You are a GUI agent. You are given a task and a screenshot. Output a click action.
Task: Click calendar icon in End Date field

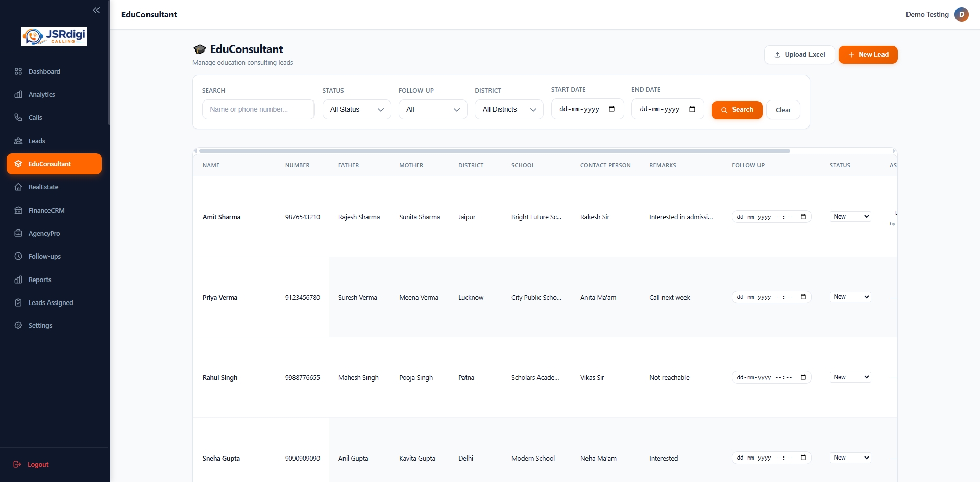coord(692,109)
